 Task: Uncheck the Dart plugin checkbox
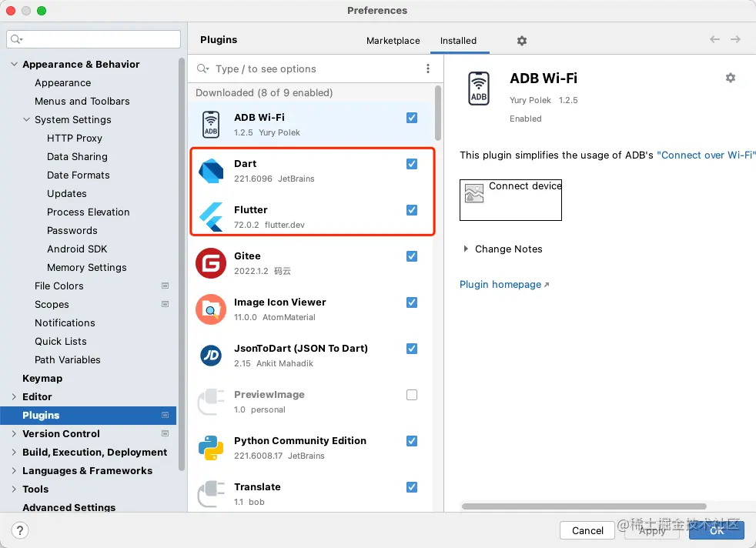pyautogui.click(x=412, y=164)
